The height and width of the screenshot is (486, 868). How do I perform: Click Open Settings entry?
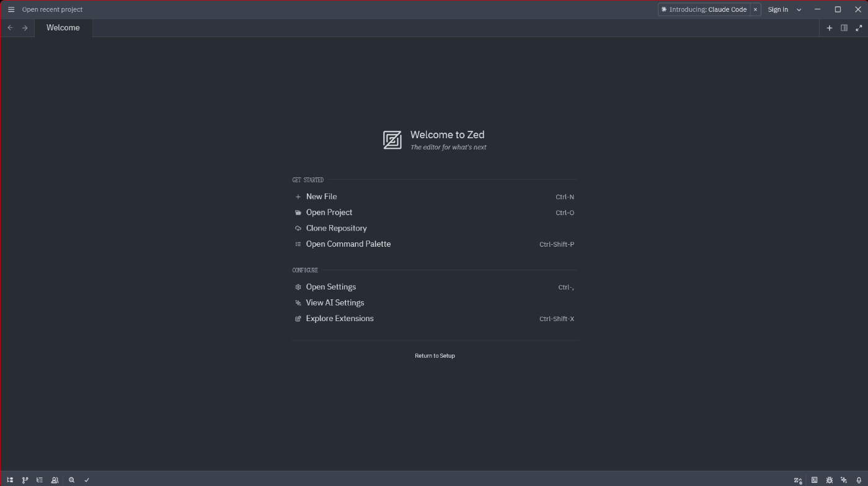point(434,287)
